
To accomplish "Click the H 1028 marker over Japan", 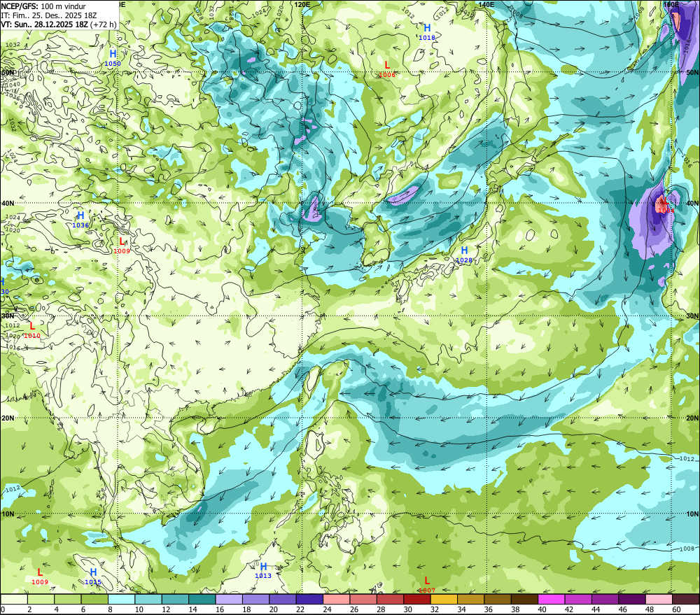I will [464, 255].
